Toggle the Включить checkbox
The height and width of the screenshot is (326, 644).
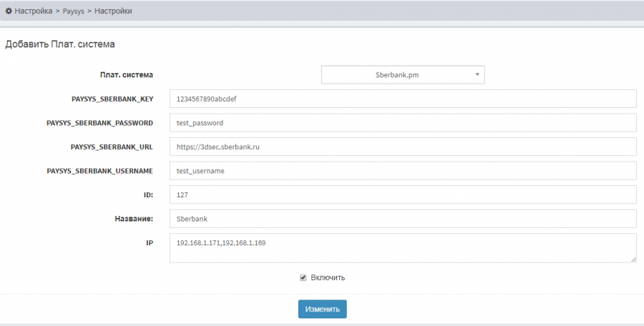303,277
